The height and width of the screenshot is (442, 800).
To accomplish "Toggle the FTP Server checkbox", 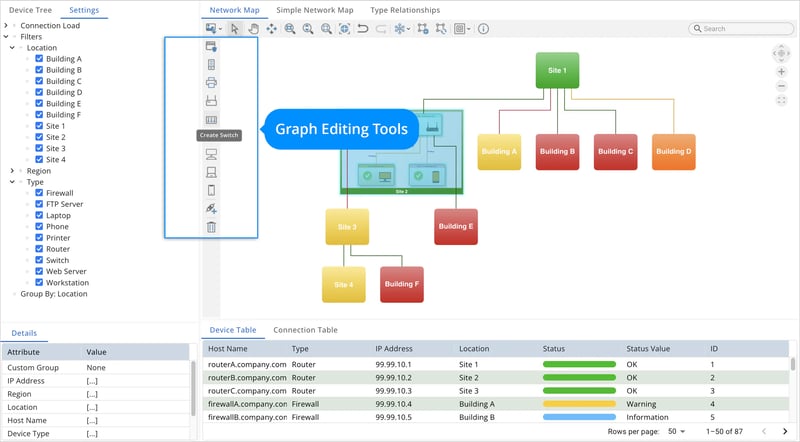I will point(39,204).
